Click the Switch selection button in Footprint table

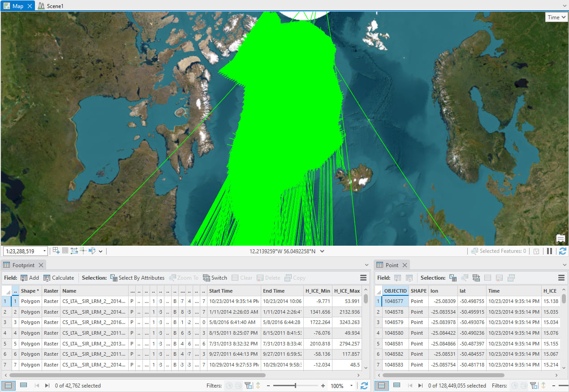point(215,277)
